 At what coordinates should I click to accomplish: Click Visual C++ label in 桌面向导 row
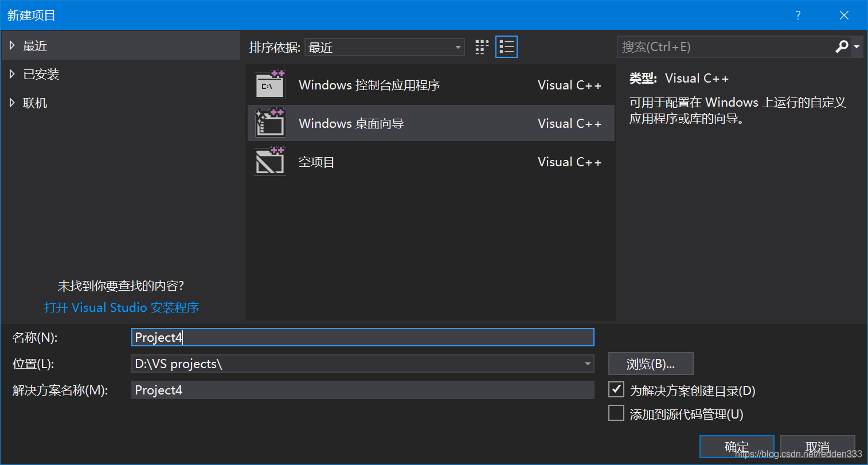pyautogui.click(x=570, y=124)
